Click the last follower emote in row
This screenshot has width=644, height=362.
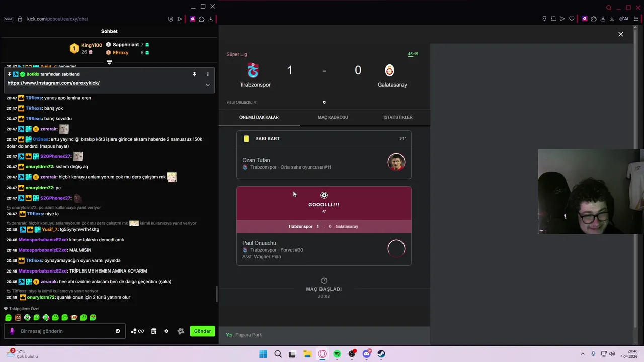tap(93, 318)
